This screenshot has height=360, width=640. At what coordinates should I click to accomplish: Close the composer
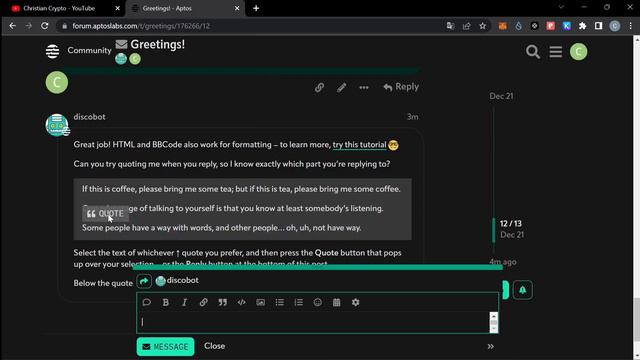click(214, 346)
